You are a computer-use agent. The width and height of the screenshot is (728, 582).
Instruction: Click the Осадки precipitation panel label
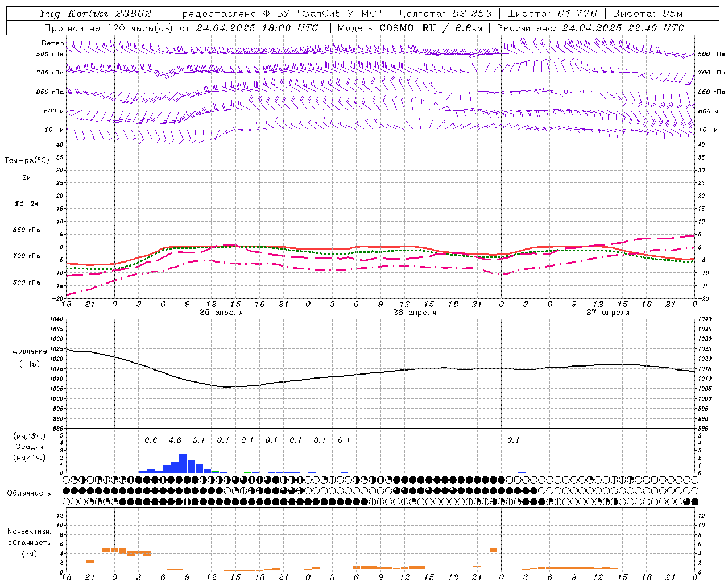pyautogui.click(x=29, y=447)
